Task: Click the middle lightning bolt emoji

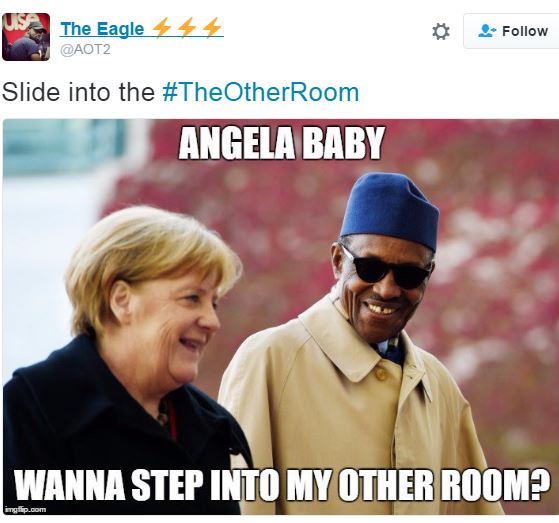Action: click(x=187, y=27)
